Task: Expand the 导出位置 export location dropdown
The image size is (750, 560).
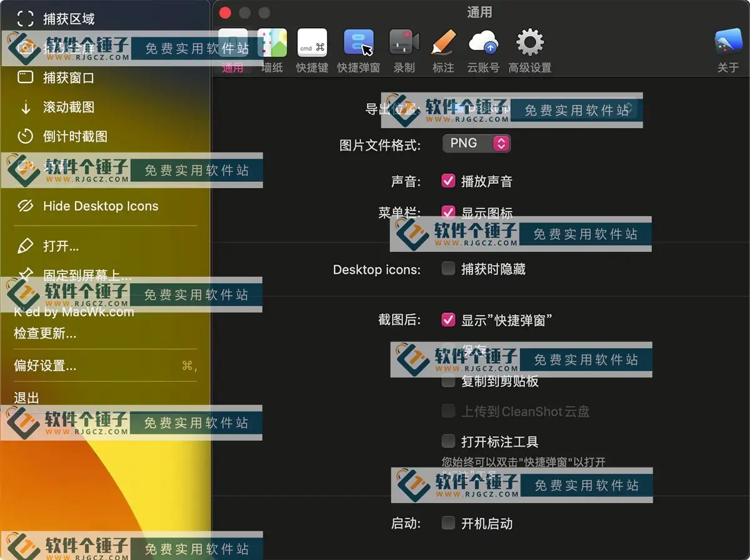Action: 539,109
